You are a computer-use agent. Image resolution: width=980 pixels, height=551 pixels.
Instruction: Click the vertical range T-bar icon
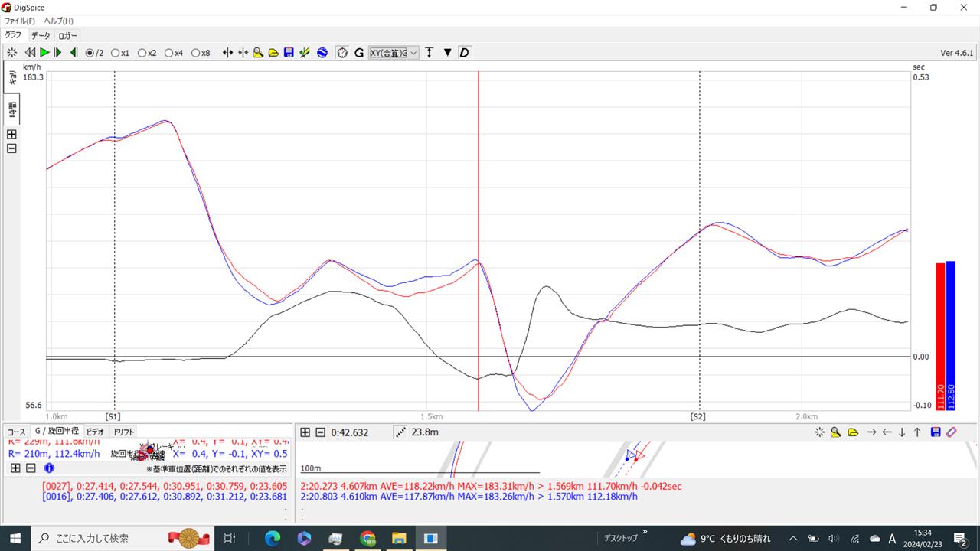pyautogui.click(x=430, y=53)
